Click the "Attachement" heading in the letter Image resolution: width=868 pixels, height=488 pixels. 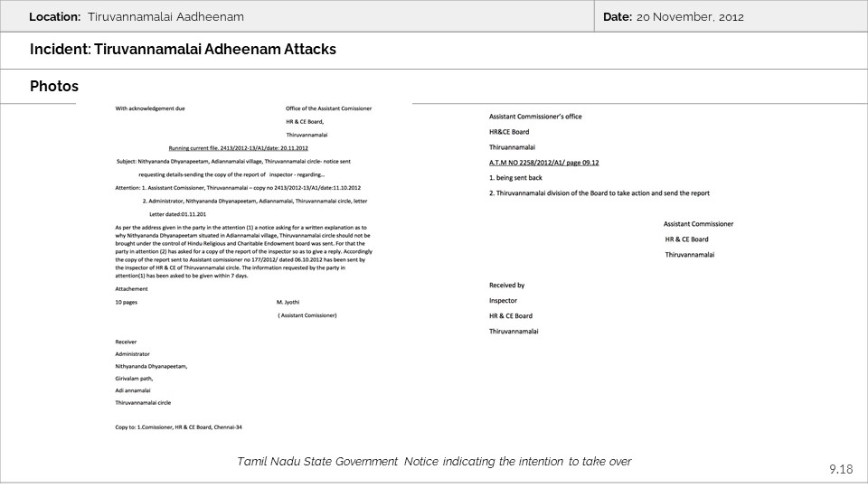point(131,289)
